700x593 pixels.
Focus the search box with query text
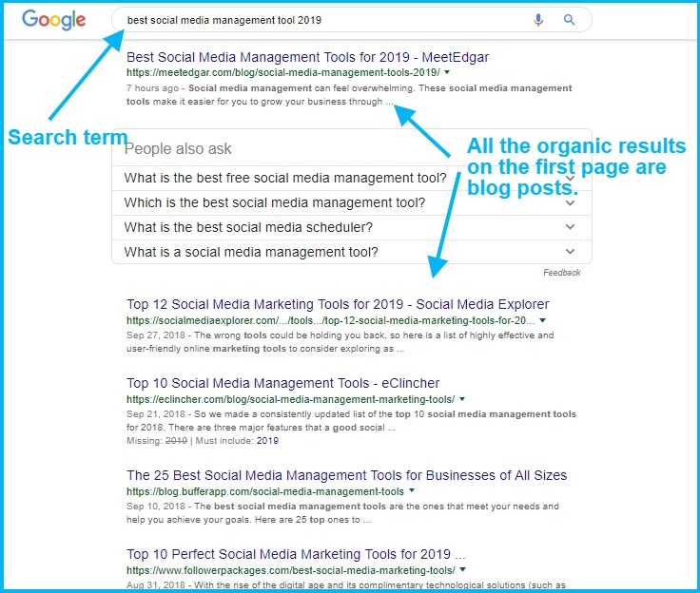[x=352, y=20]
